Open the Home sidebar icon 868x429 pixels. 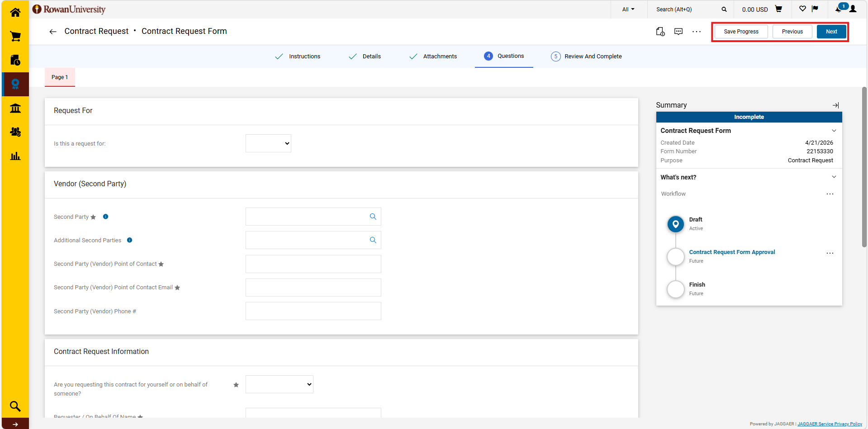click(15, 12)
